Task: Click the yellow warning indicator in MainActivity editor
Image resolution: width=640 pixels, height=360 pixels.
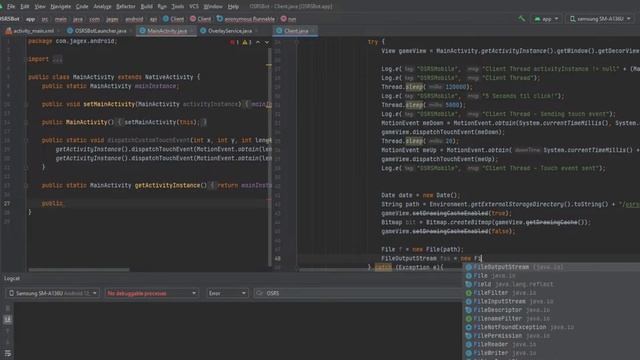Action: [247, 42]
